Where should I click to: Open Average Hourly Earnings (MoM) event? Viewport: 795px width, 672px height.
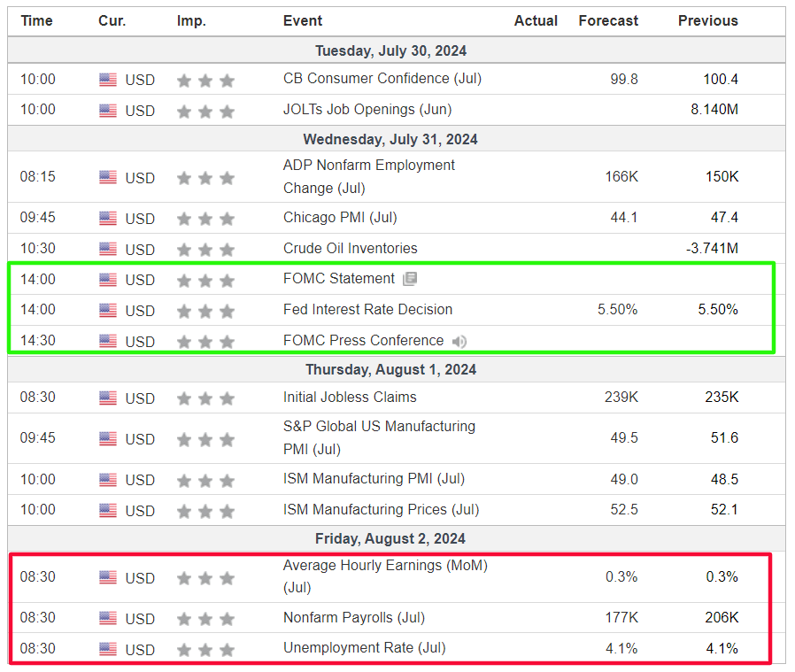pos(385,576)
